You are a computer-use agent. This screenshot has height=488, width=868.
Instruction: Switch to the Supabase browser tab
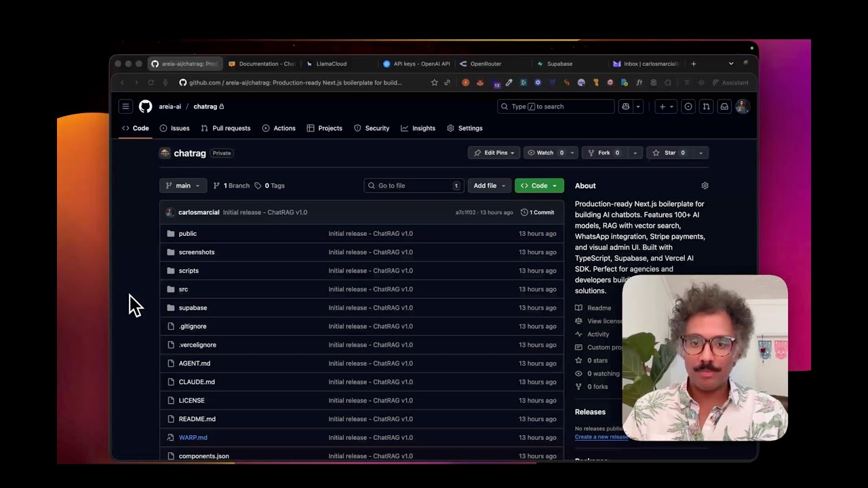coord(559,64)
